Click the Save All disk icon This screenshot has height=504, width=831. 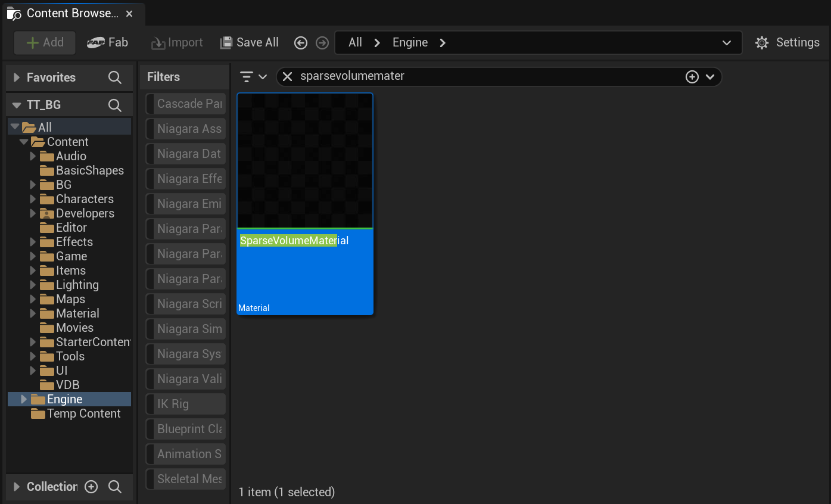click(x=226, y=43)
